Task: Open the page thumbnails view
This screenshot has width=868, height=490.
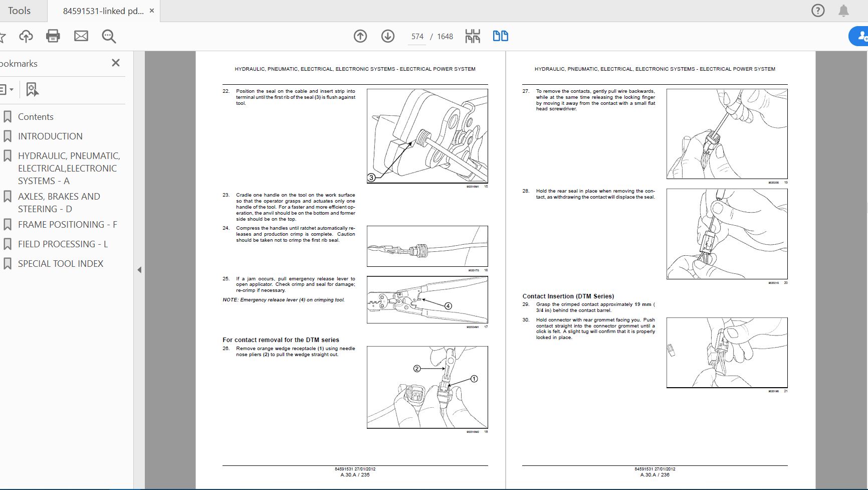Action: coord(472,36)
